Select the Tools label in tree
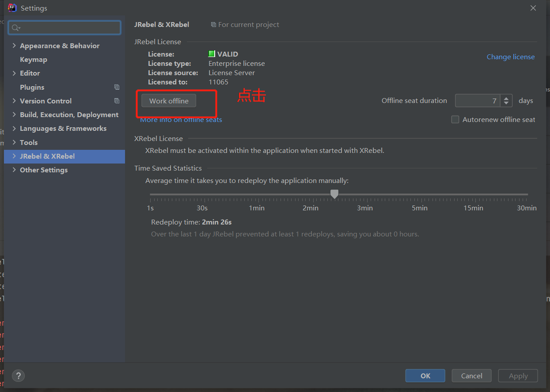The image size is (550, 392). click(x=29, y=142)
